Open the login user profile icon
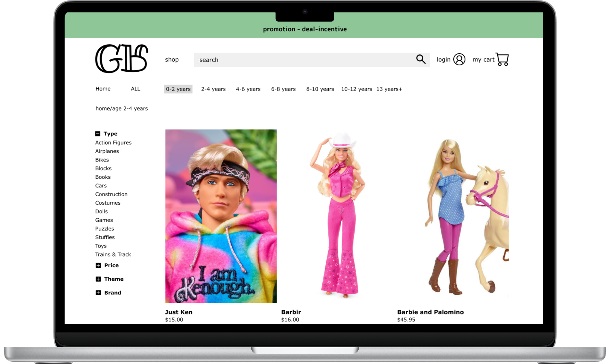This screenshot has width=610, height=364. (459, 59)
